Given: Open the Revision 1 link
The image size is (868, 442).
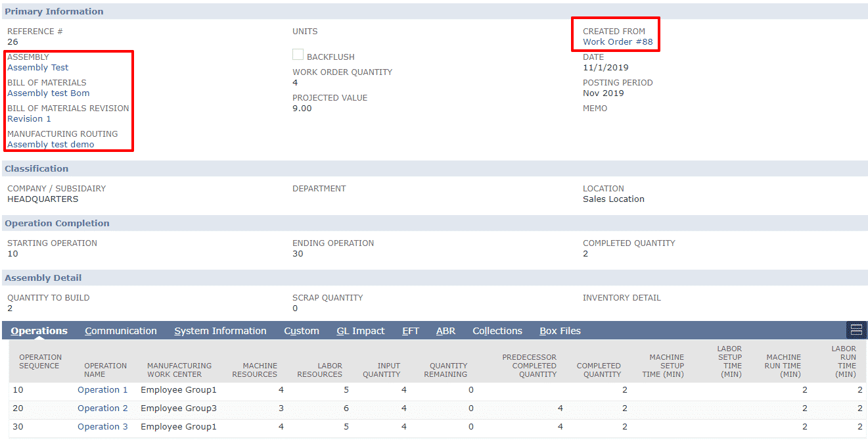Looking at the screenshot, I should (x=29, y=119).
